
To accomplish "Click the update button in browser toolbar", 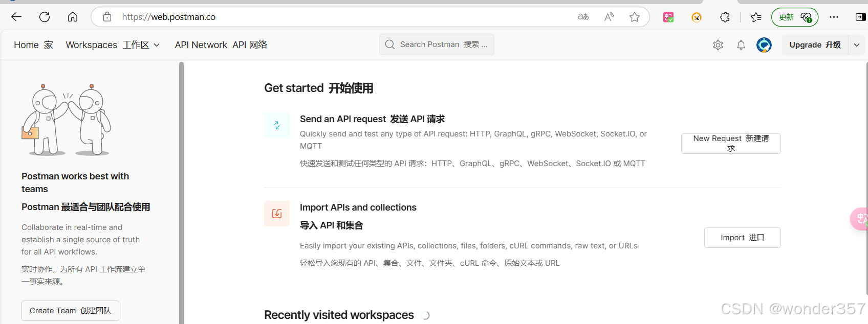I will 795,17.
